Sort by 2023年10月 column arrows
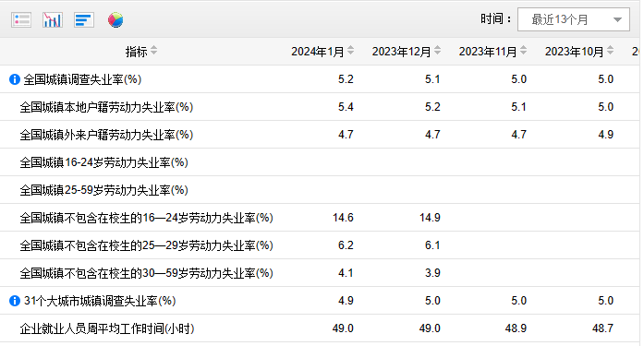The image size is (644, 346). point(611,51)
